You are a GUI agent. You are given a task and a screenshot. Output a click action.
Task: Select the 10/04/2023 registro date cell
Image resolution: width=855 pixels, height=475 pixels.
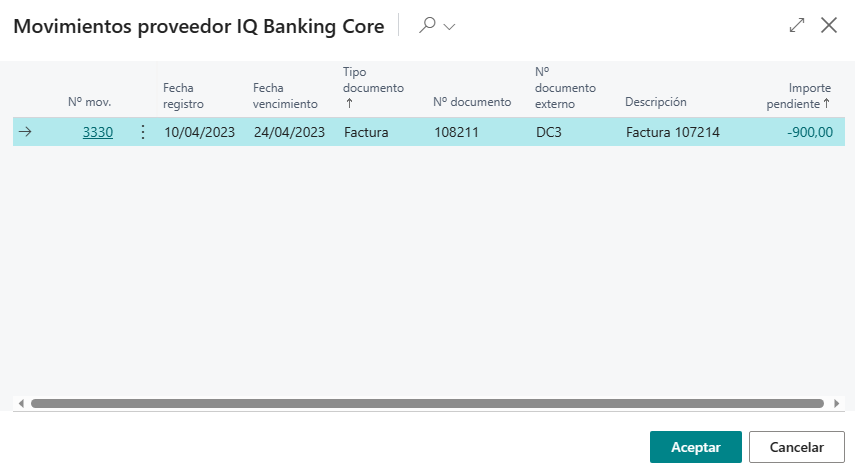(x=200, y=132)
